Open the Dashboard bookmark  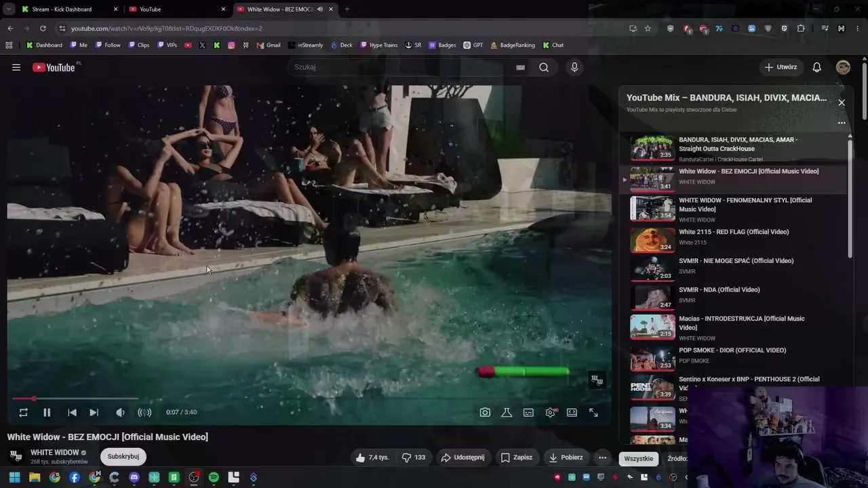[44, 45]
